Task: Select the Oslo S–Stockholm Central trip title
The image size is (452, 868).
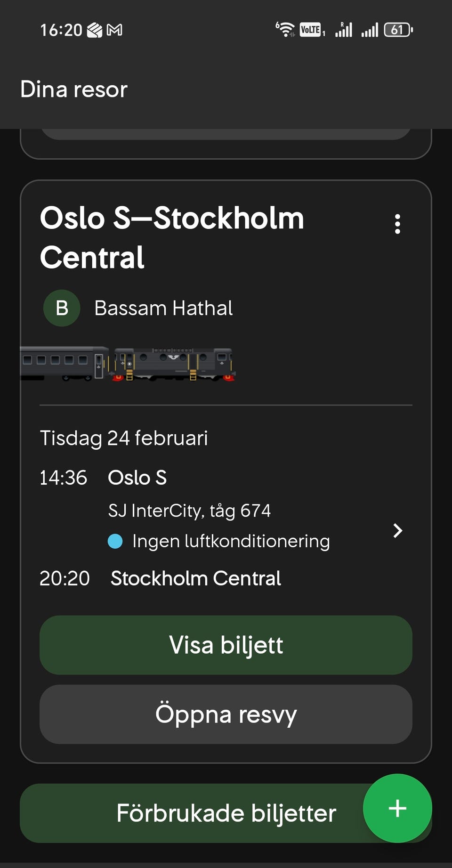Action: pyautogui.click(x=172, y=237)
